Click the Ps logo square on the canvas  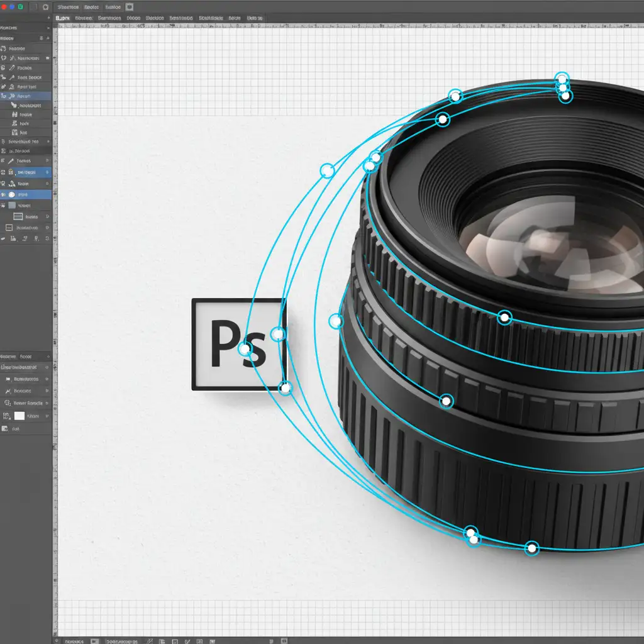(x=220, y=344)
